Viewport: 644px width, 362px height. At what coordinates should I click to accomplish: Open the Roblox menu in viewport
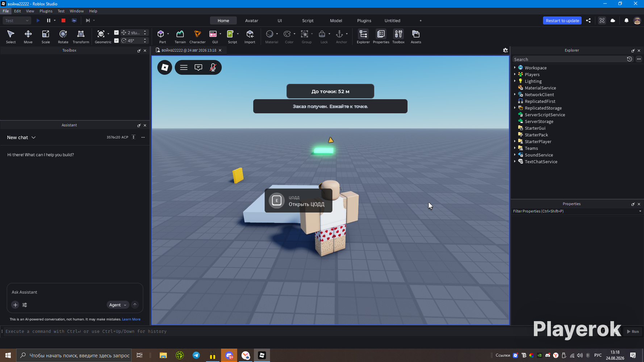[x=165, y=67]
